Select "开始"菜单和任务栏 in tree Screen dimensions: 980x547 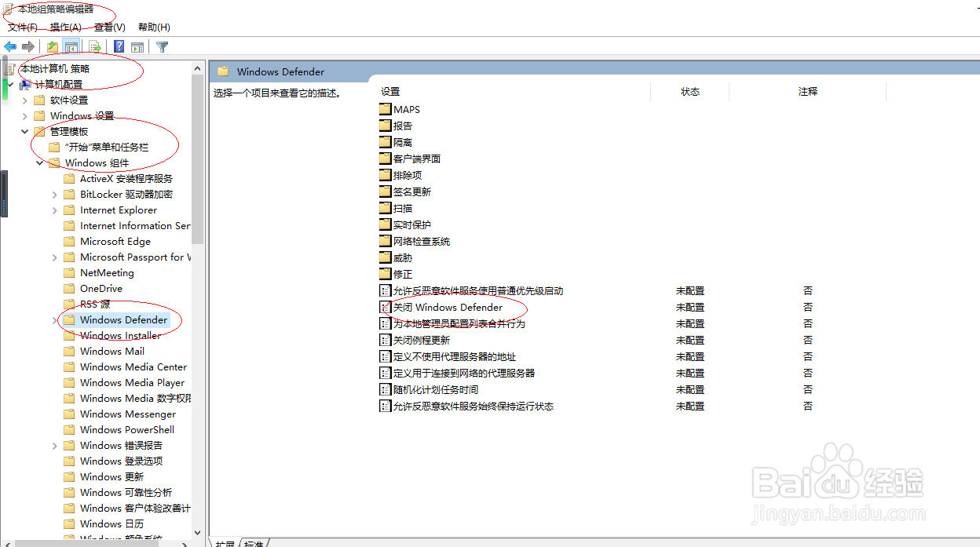tap(107, 147)
